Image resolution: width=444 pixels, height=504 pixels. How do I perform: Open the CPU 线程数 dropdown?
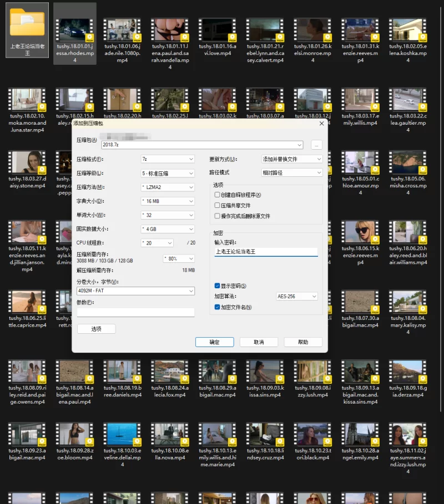pyautogui.click(x=157, y=243)
